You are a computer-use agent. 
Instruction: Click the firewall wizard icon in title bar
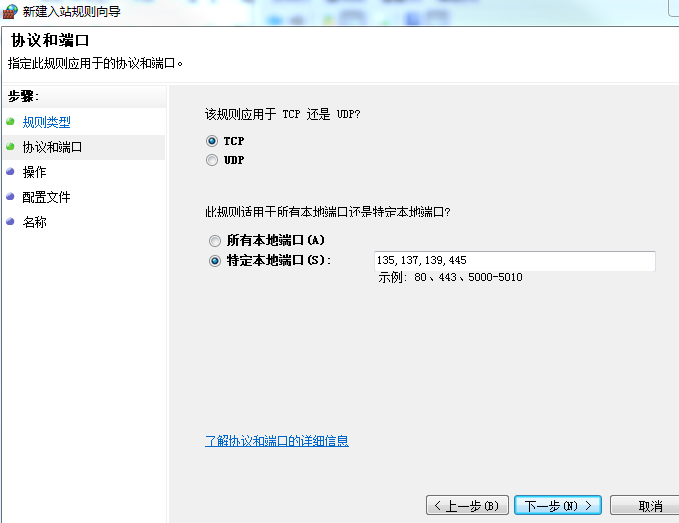(x=10, y=12)
